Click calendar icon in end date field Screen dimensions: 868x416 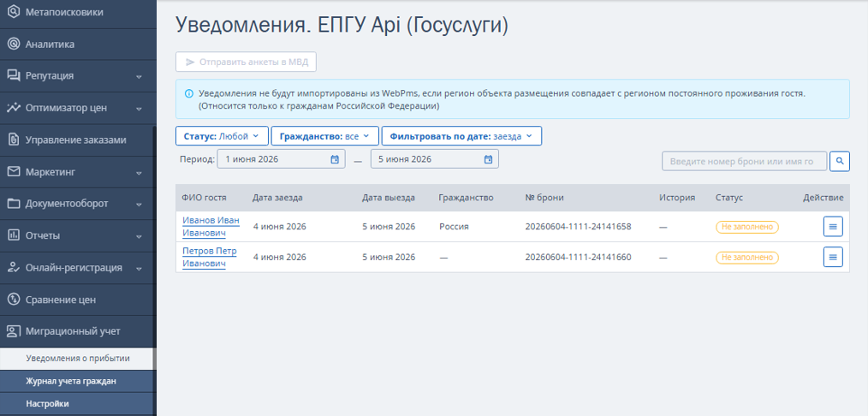pyautogui.click(x=488, y=159)
